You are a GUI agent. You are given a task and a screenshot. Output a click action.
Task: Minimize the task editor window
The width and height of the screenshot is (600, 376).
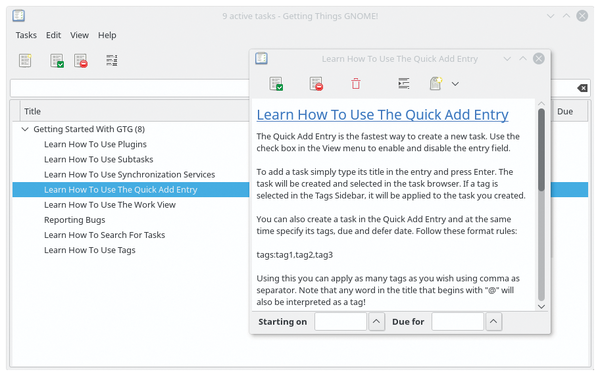(507, 59)
